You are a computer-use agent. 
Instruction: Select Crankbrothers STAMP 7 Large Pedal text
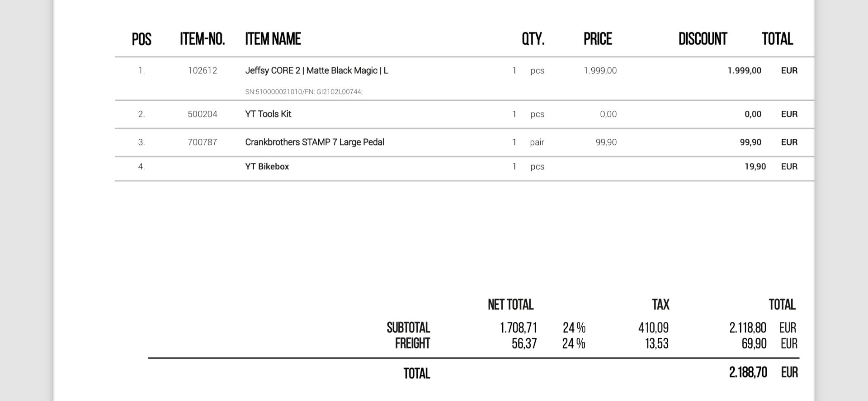coord(315,142)
